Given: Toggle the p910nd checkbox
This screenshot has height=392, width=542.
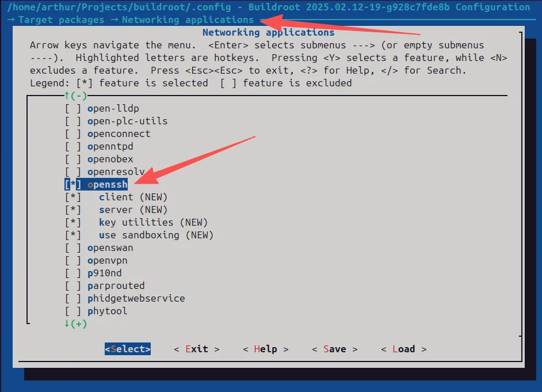Looking at the screenshot, I should pos(73,273).
